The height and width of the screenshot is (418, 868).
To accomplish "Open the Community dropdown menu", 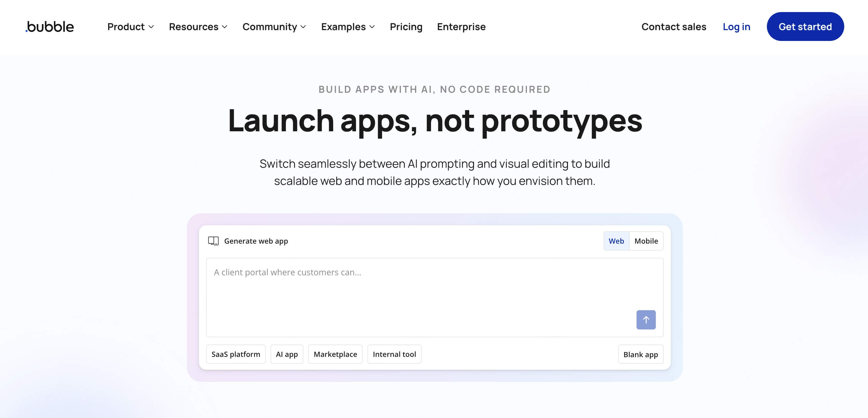I will pos(274,27).
